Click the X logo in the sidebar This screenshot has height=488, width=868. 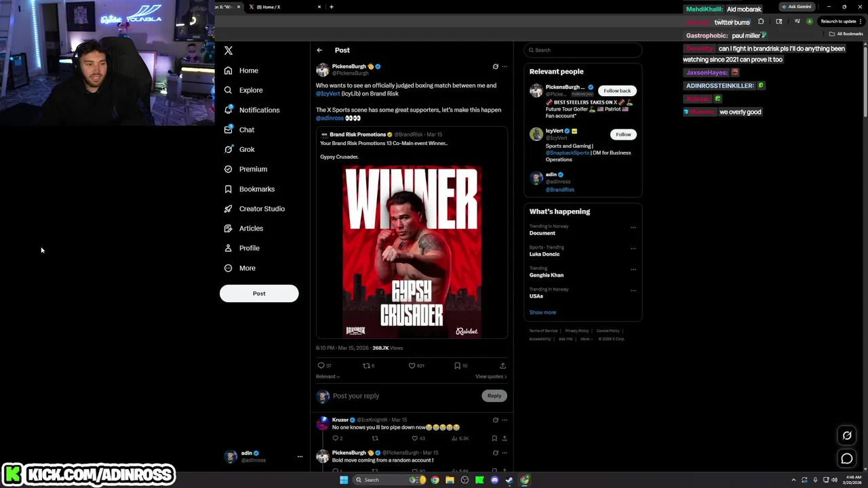click(x=229, y=51)
